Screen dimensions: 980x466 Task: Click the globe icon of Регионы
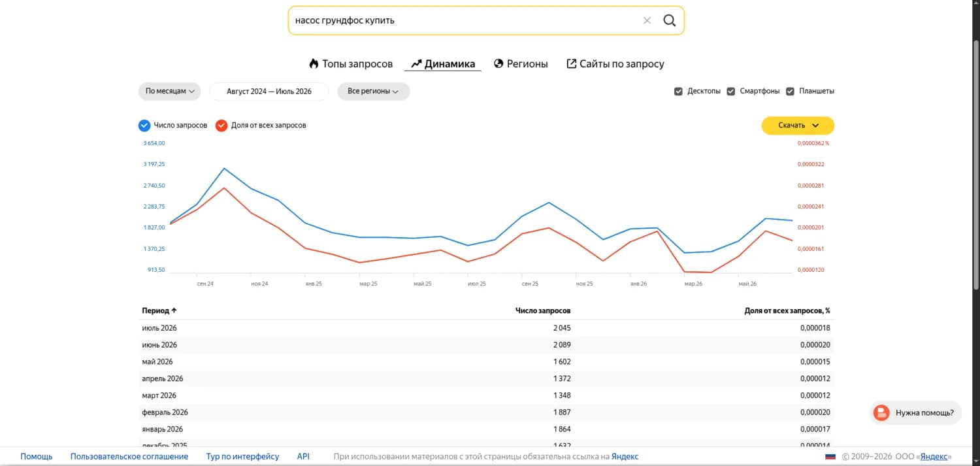pyautogui.click(x=498, y=63)
